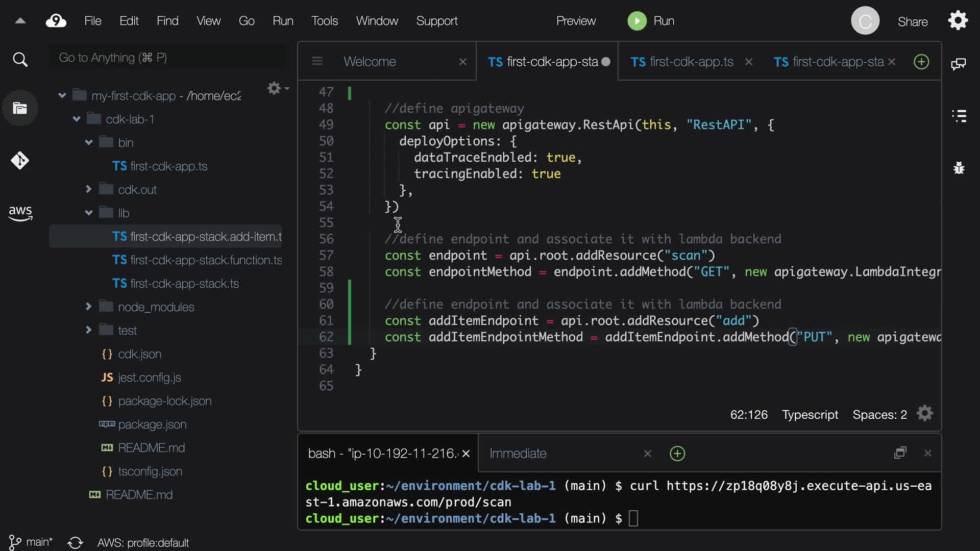Open the search panel magnifier icon
980x551 pixels.
pyautogui.click(x=20, y=60)
